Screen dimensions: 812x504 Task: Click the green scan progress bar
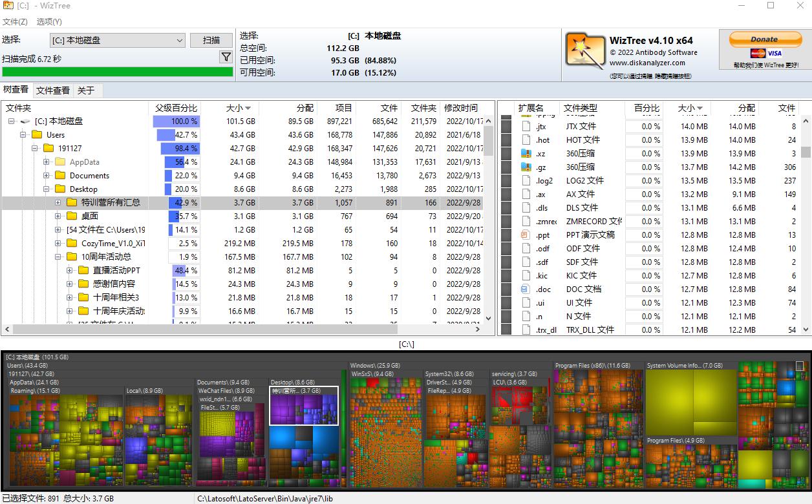116,72
